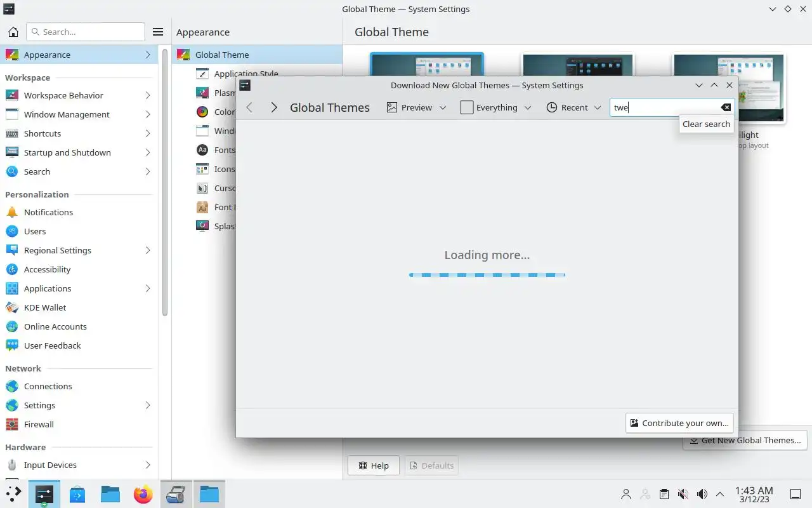Go forward in Global Themes dialog
The image size is (812, 508).
[x=274, y=107]
